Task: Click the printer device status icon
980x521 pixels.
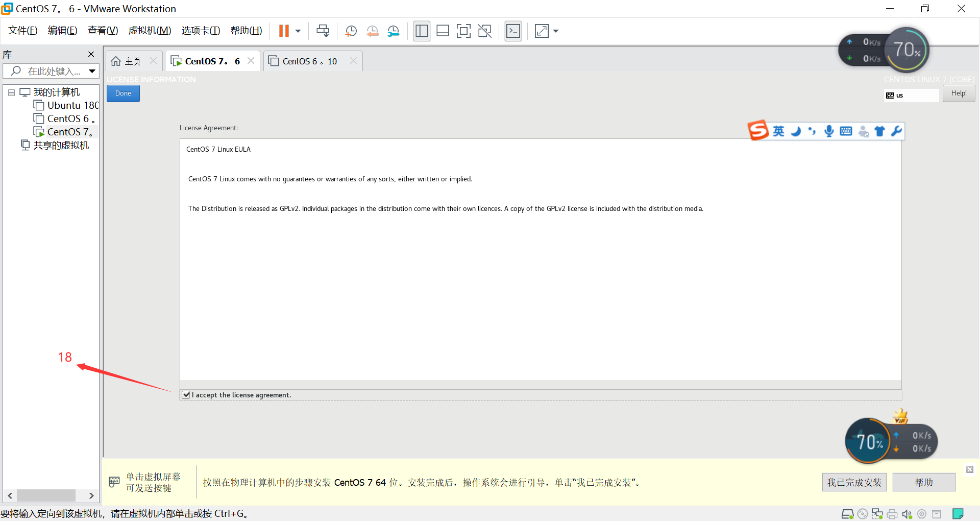Action: [892, 514]
